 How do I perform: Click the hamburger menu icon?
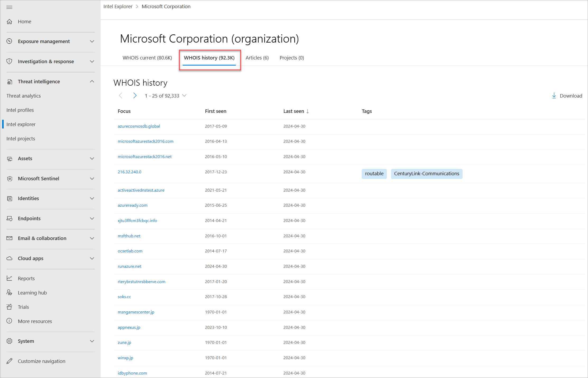(x=10, y=7)
